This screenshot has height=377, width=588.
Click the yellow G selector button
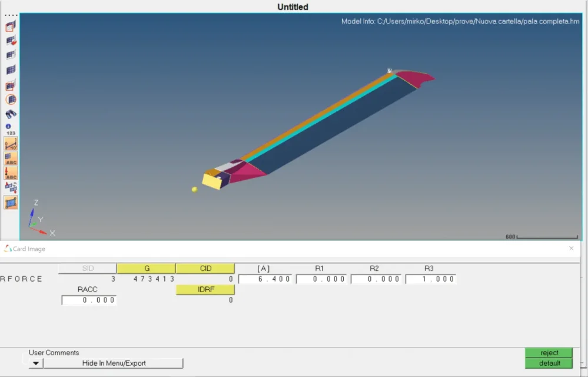(x=146, y=269)
